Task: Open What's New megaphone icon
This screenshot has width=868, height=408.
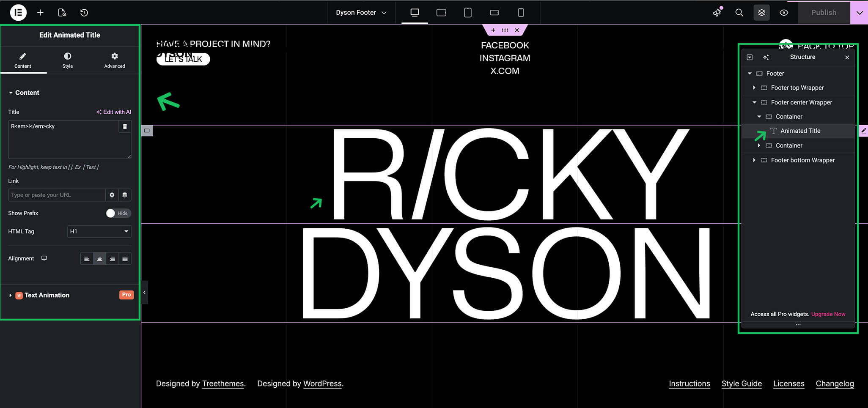Action: pyautogui.click(x=717, y=13)
